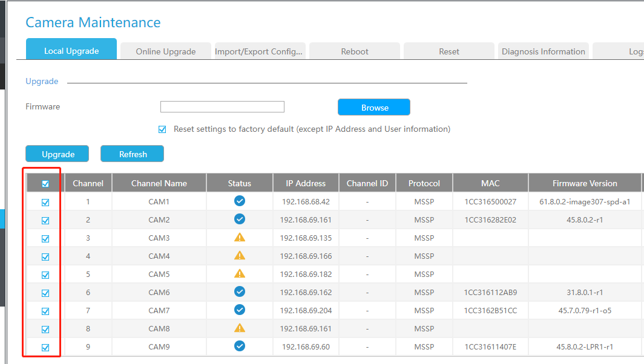Click the Status column header
Image resolution: width=644 pixels, height=364 pixels.
(240, 183)
